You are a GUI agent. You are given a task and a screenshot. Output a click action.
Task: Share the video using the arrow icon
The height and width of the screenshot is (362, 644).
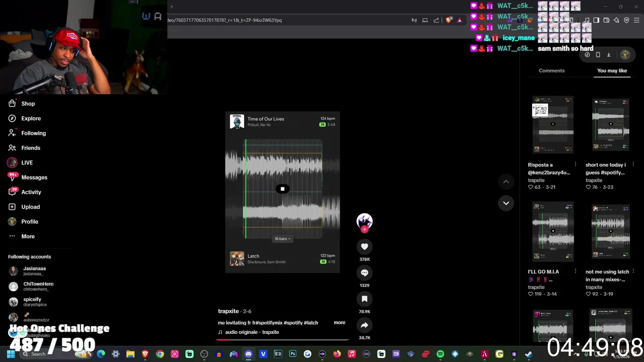point(365,325)
